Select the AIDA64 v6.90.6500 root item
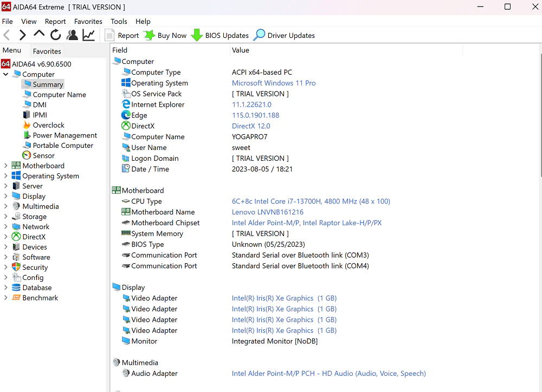 (x=36, y=64)
